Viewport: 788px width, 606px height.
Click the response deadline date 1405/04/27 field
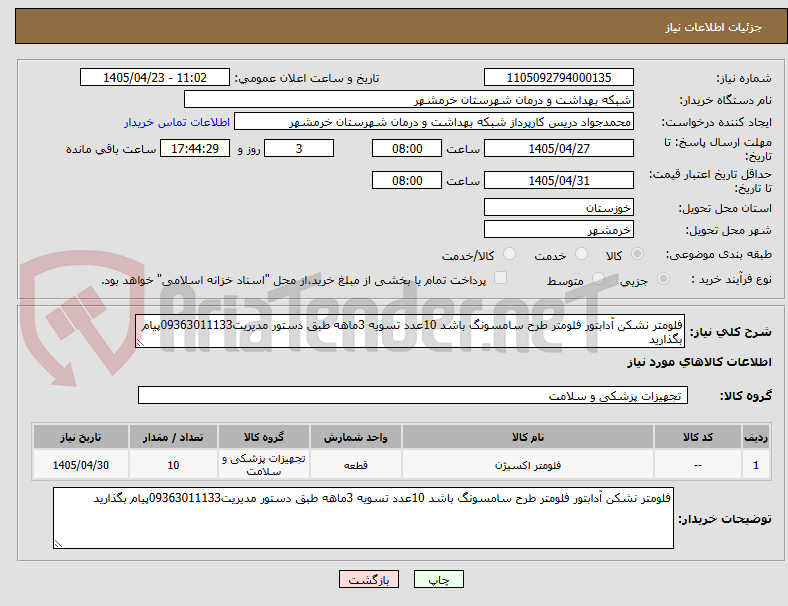coord(558,148)
